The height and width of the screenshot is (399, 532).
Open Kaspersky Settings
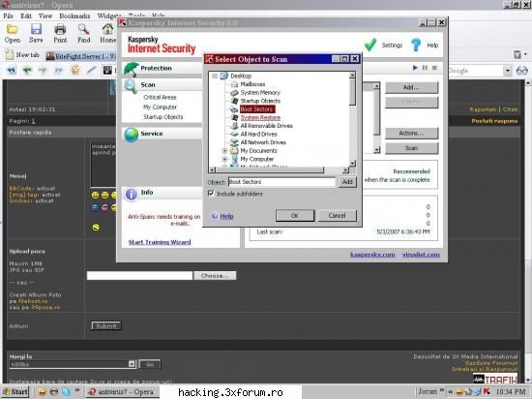coord(392,46)
